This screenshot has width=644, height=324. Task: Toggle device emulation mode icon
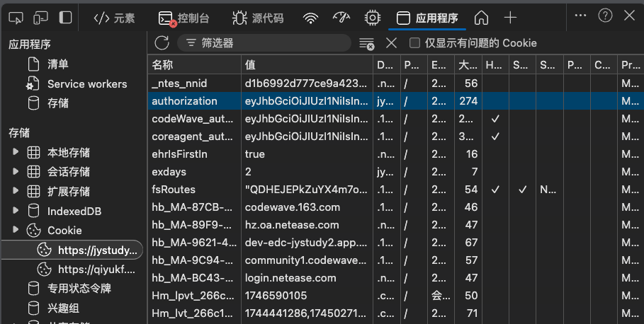click(40, 18)
